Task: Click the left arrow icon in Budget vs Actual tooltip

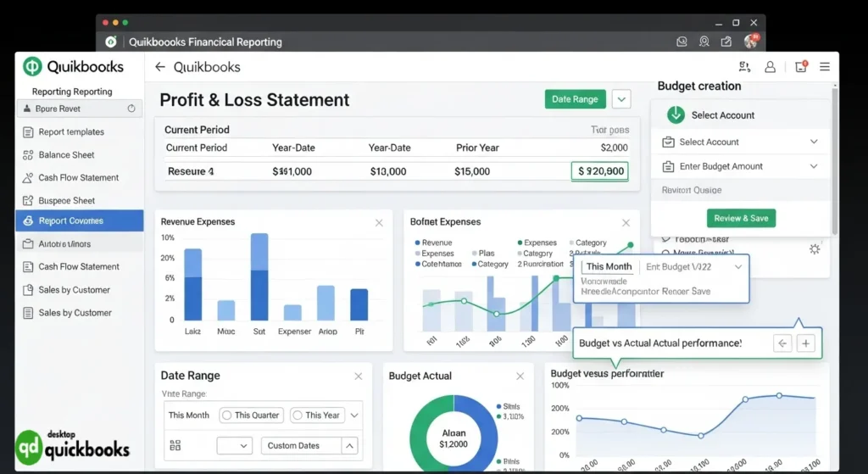Action: [782, 343]
